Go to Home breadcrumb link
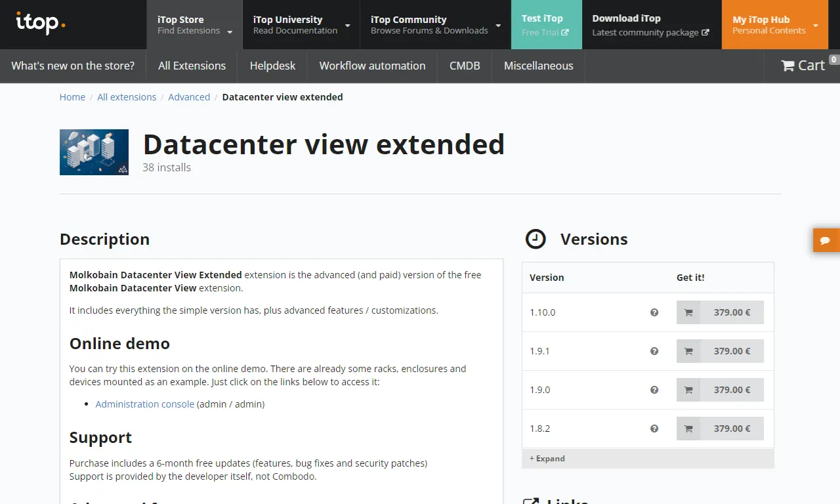This screenshot has height=504, width=840. (72, 97)
